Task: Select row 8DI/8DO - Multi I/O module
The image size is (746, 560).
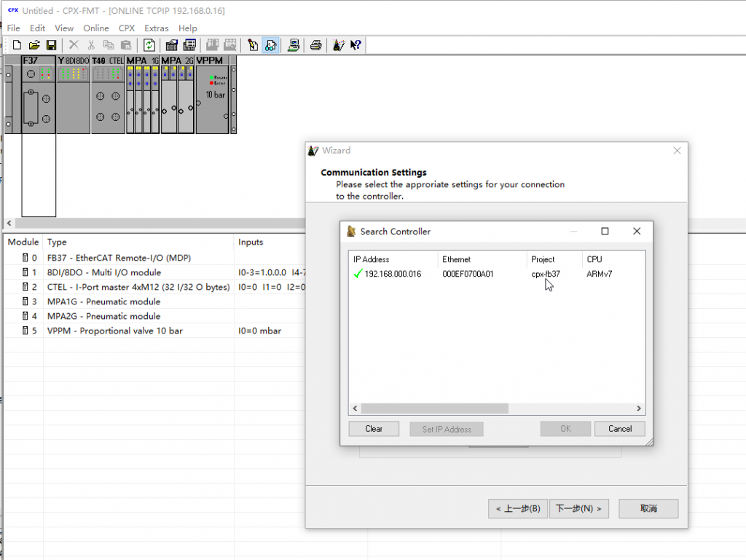Action: click(103, 272)
